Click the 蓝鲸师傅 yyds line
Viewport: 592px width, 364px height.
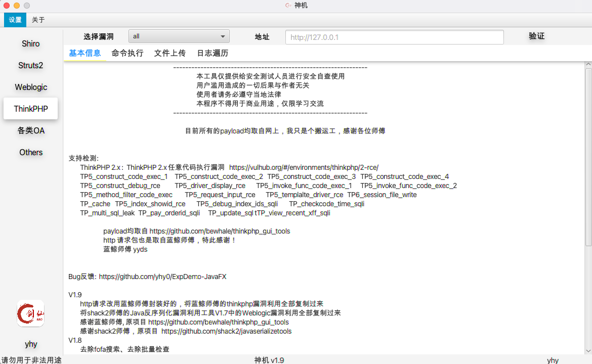tap(125, 249)
